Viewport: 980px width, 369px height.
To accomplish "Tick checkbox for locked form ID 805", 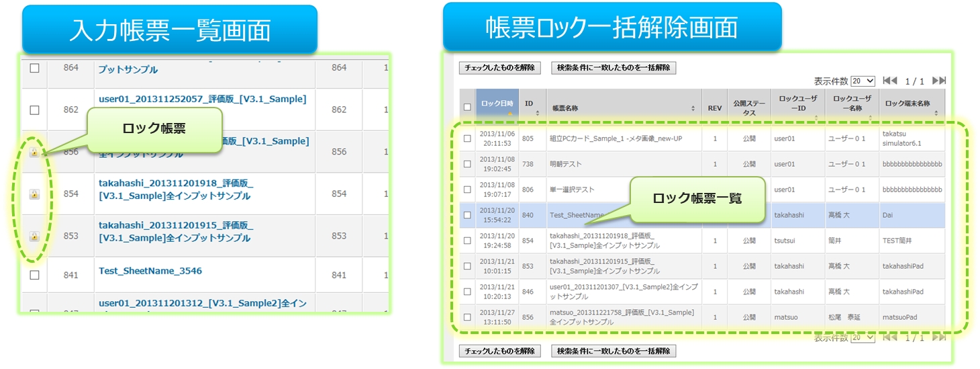I will [x=467, y=138].
